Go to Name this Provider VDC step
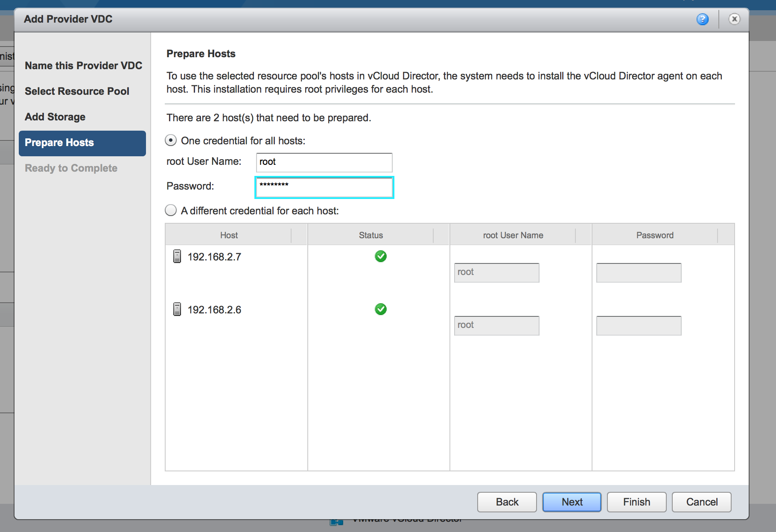This screenshot has width=776, height=532. click(83, 66)
